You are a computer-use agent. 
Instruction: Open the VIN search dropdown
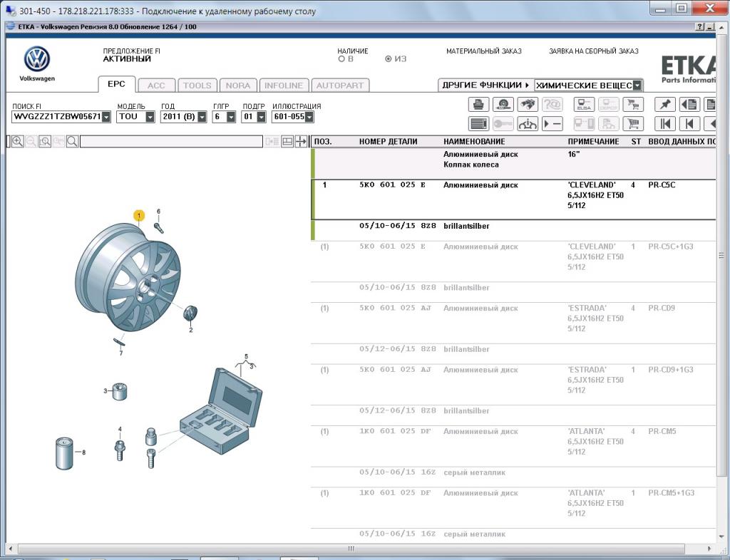[x=106, y=117]
